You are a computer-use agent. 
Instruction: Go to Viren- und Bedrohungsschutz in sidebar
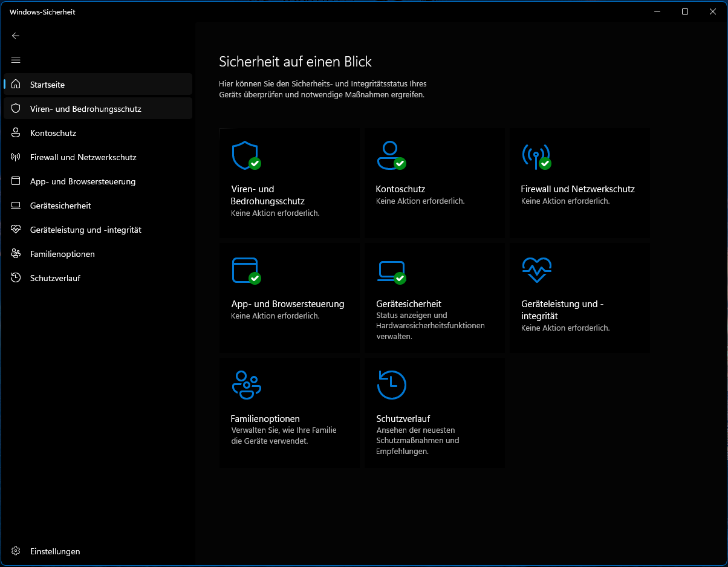click(x=85, y=109)
